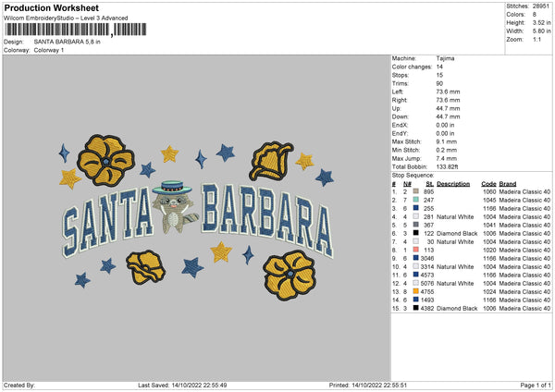
Task: Click the Height value '3.52 in'
Action: (541, 22)
